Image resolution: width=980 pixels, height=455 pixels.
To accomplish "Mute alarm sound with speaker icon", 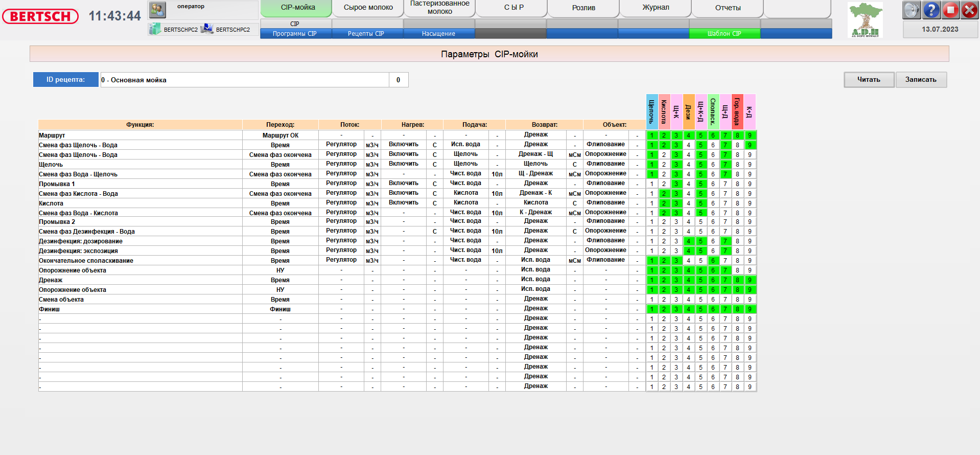I will [x=911, y=10].
